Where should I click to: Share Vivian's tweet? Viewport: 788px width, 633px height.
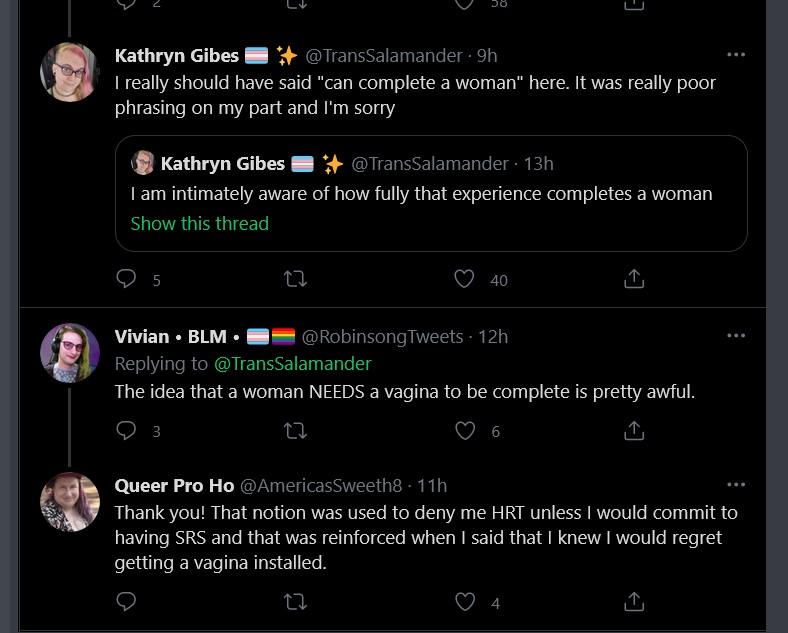634,431
